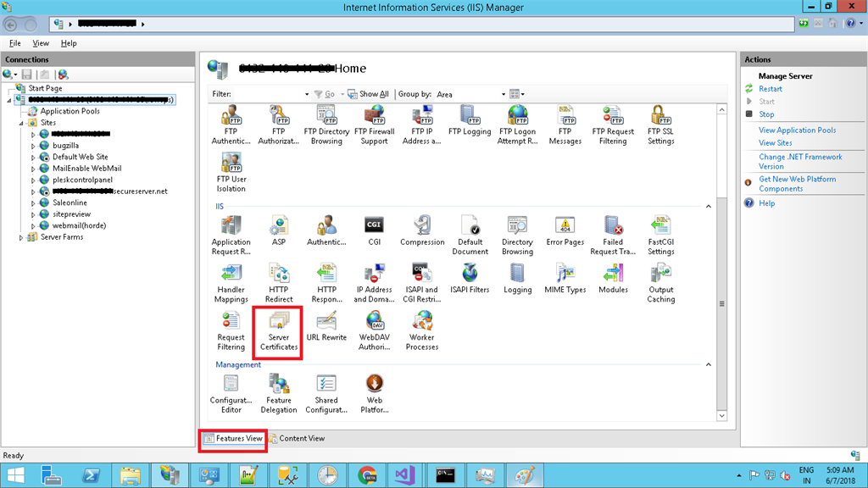Open Shared Configuration icon
Viewport: 868px width, 488px height.
(x=326, y=394)
